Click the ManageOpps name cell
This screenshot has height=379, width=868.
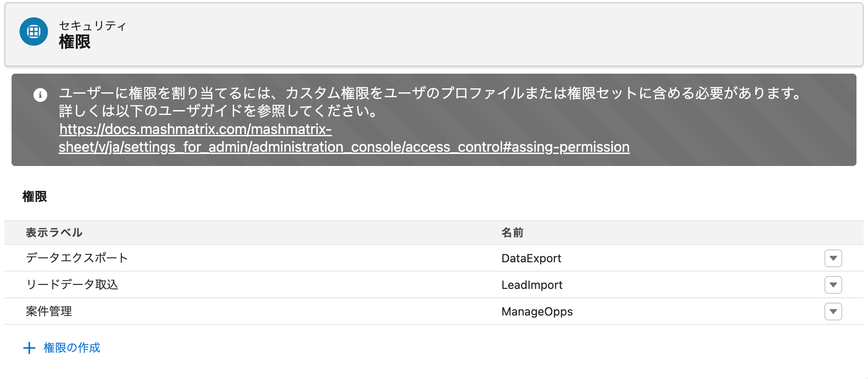point(537,312)
